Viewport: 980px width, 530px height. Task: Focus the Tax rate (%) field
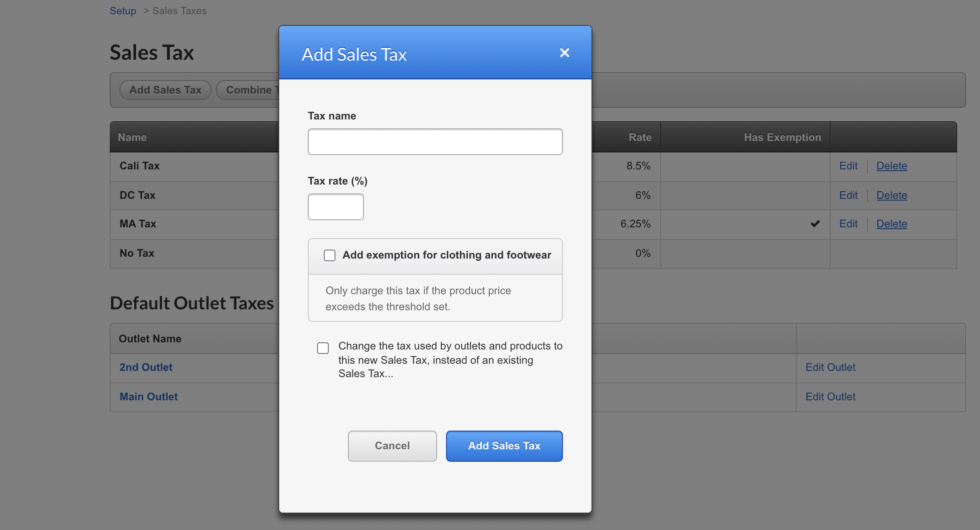(335, 207)
